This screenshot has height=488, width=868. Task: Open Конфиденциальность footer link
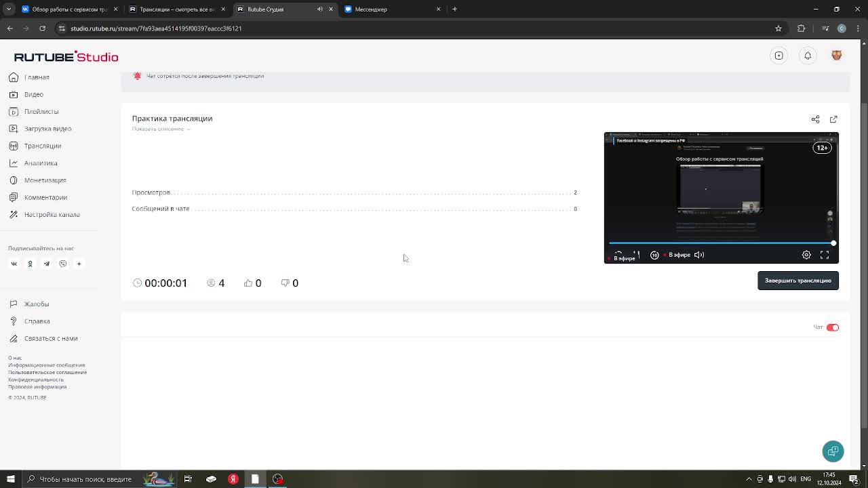coord(36,380)
